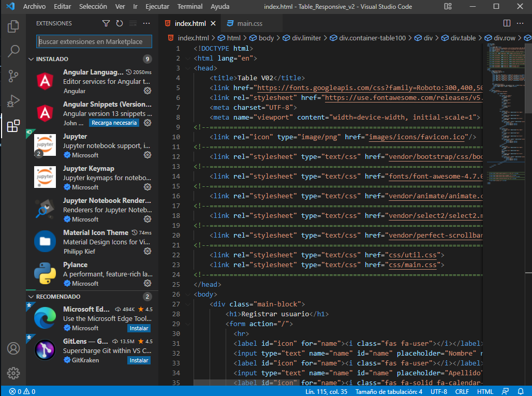
Task: Open the Source Control view
Action: coord(13,76)
